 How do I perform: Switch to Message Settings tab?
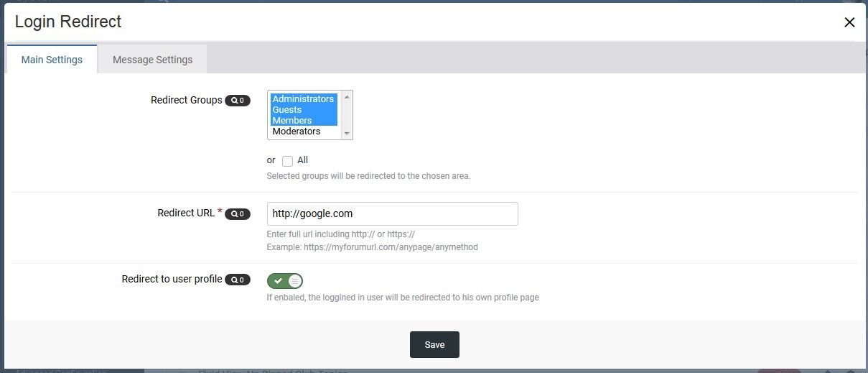point(152,60)
